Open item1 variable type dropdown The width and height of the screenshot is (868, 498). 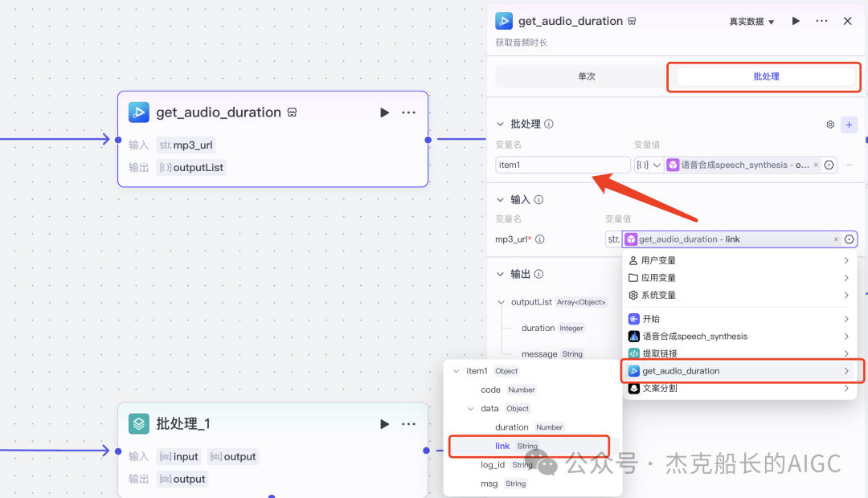pyautogui.click(x=649, y=165)
